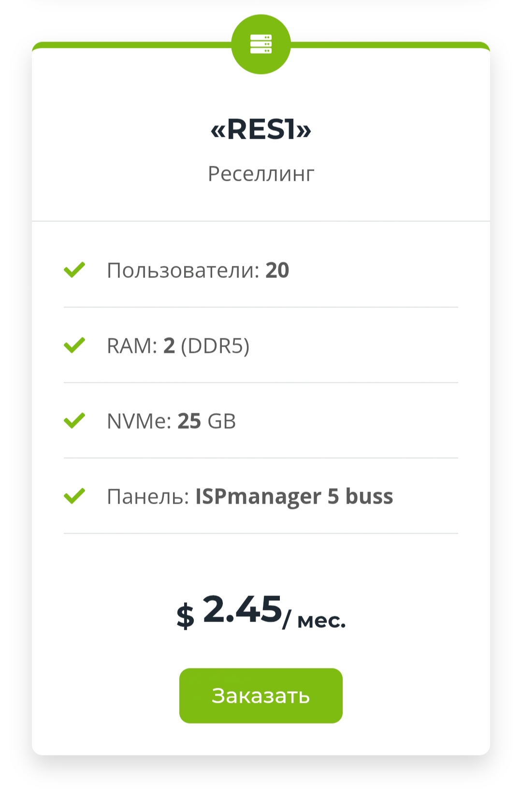
Task: Click the checkmark next to RAM
Action: click(74, 345)
